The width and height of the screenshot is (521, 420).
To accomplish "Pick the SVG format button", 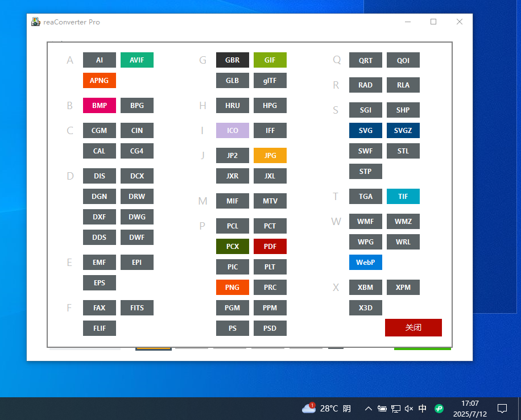I will tap(366, 131).
